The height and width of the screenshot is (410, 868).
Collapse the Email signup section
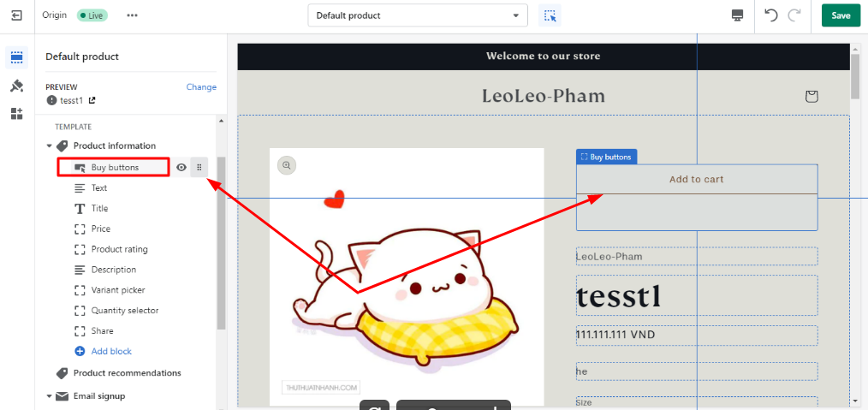point(49,396)
